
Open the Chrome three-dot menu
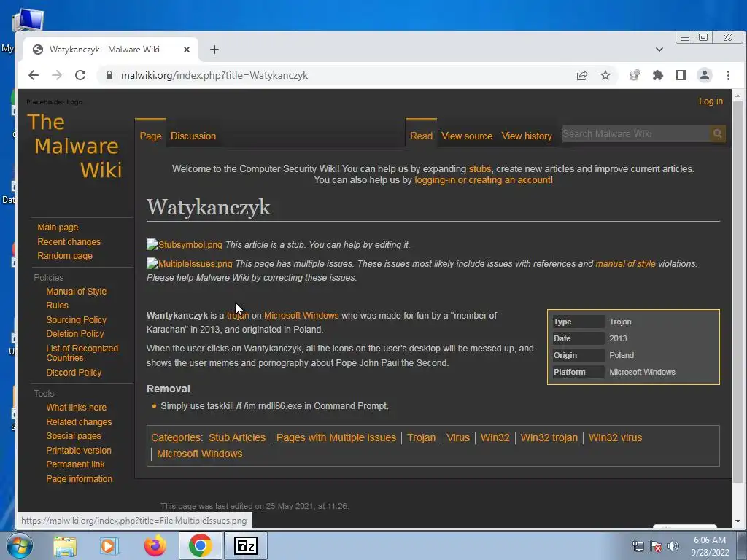[728, 75]
